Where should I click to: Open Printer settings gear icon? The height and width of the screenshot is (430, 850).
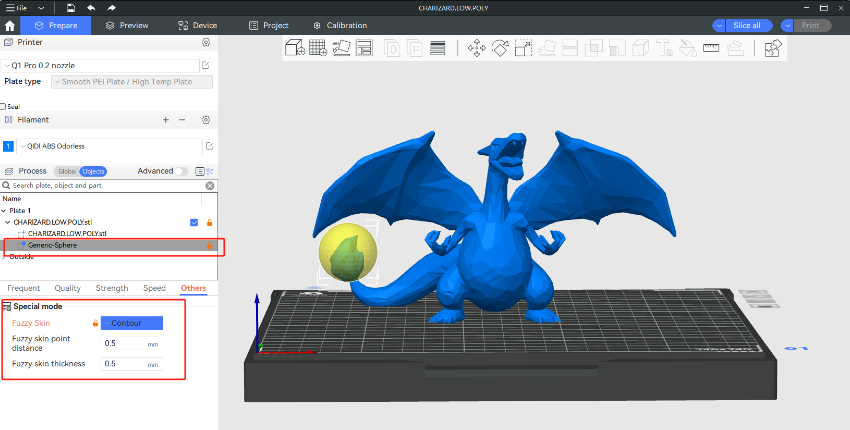tap(206, 43)
